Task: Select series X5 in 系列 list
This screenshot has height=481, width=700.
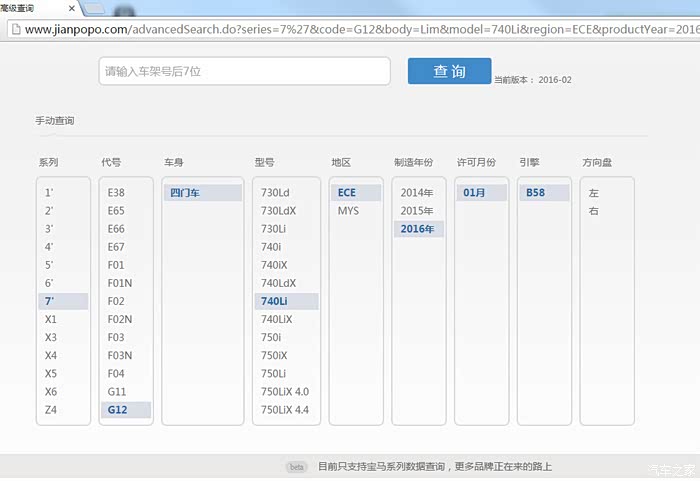Action: point(51,373)
